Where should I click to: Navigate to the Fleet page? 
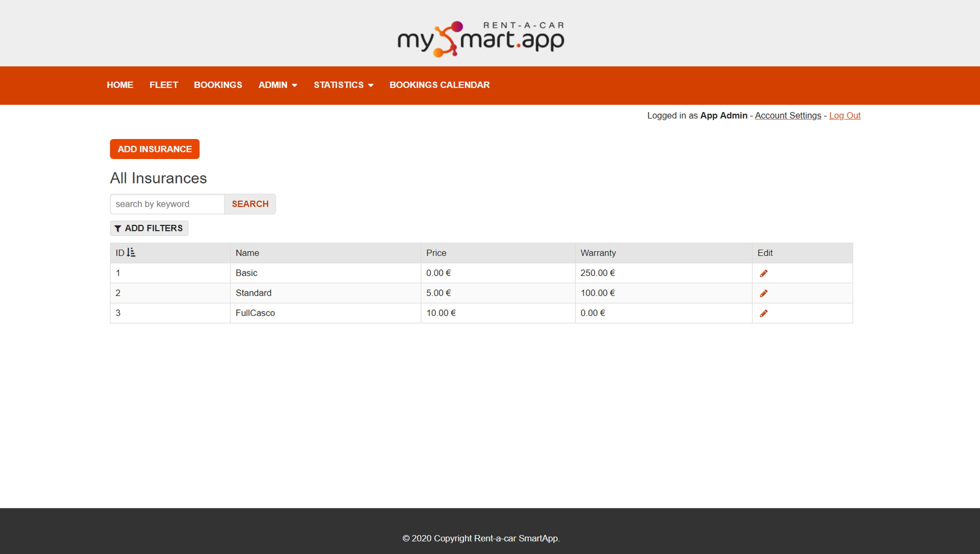click(x=163, y=85)
